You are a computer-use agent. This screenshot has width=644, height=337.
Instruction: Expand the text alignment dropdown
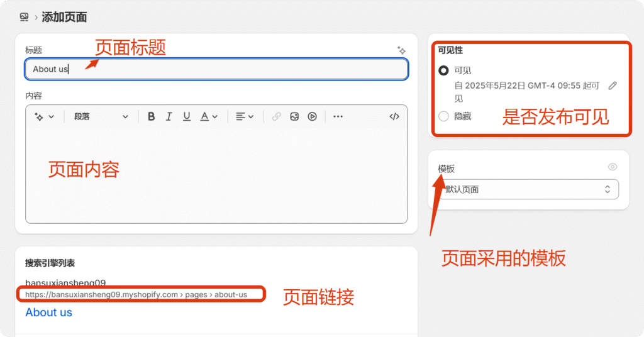244,116
